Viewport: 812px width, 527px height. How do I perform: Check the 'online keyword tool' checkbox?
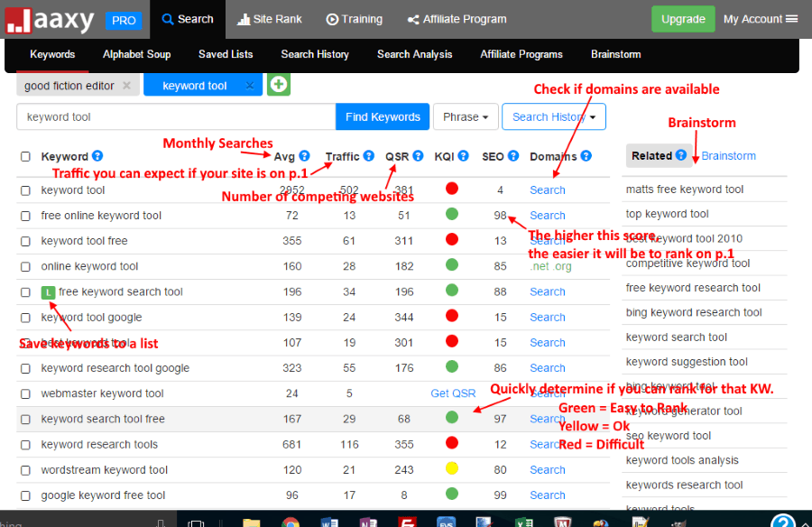click(x=25, y=267)
